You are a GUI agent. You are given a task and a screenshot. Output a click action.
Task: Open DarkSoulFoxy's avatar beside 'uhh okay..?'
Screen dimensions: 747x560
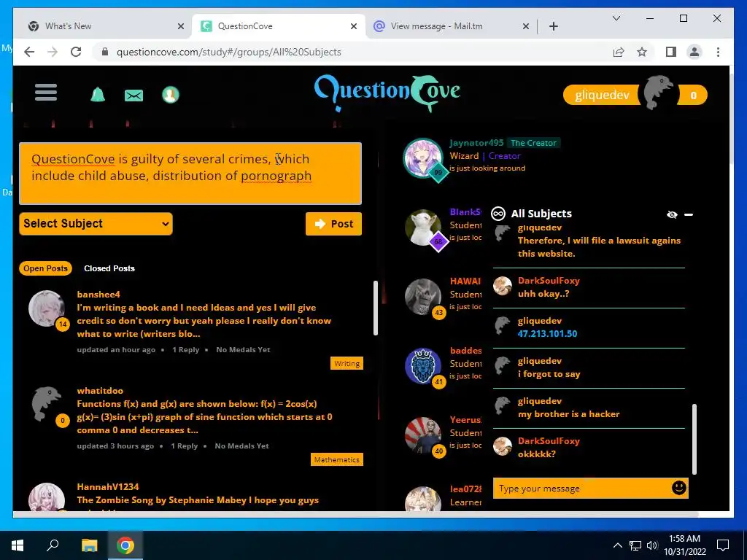(x=502, y=286)
